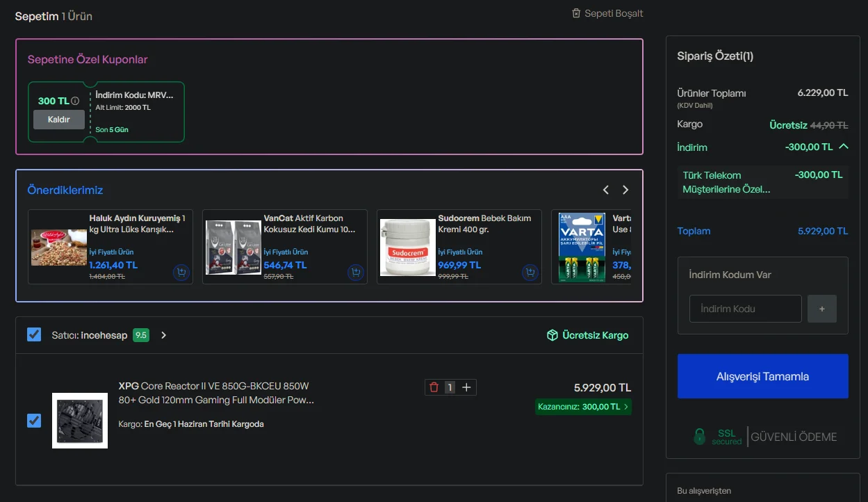The height and width of the screenshot is (502, 868).
Task: Click En Geç 1 Haziran Tarihi Kargoda text
Action: click(204, 424)
